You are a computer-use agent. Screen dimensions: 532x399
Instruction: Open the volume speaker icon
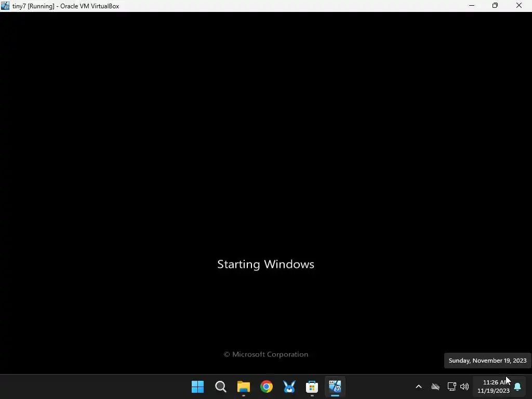(x=464, y=387)
